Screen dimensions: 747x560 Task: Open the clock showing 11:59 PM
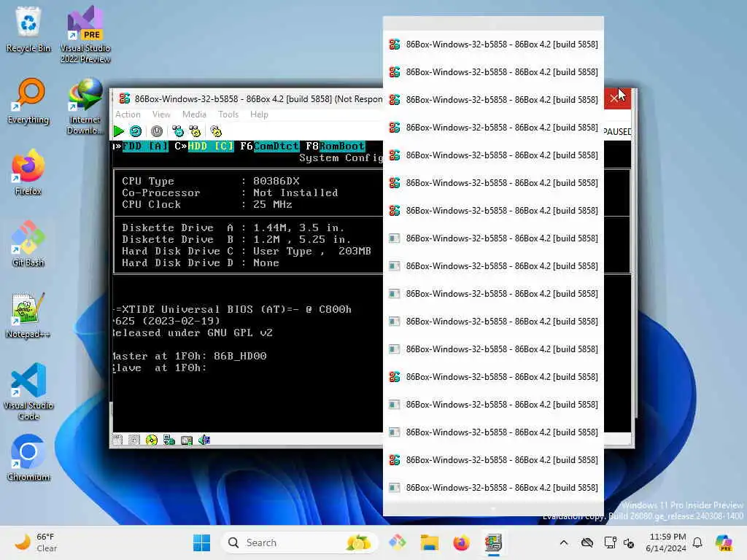[666, 542]
